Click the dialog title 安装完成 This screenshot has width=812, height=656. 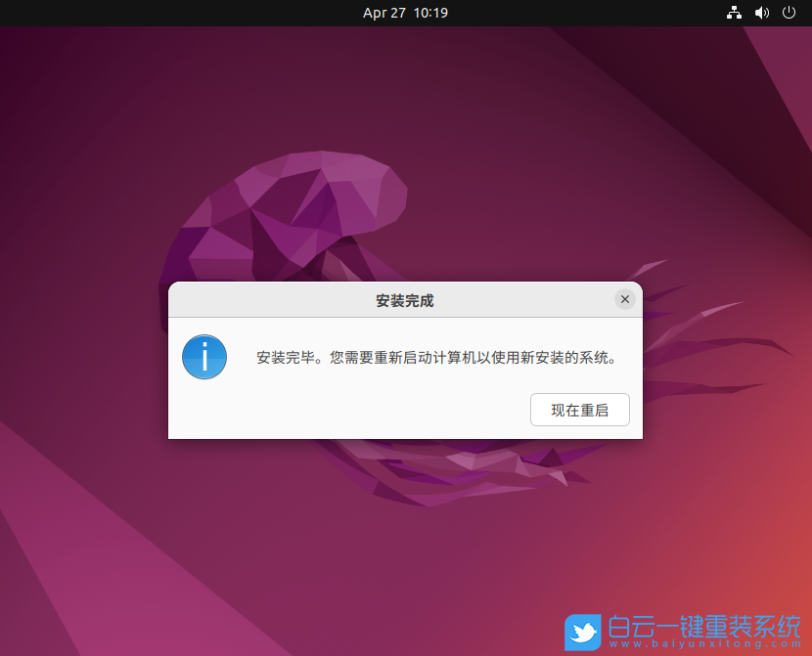(405, 300)
